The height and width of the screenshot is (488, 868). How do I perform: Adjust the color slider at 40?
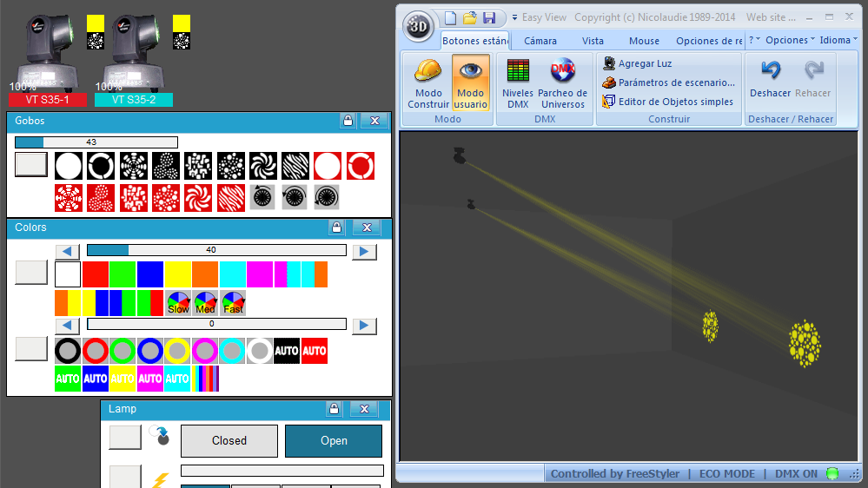(x=216, y=250)
